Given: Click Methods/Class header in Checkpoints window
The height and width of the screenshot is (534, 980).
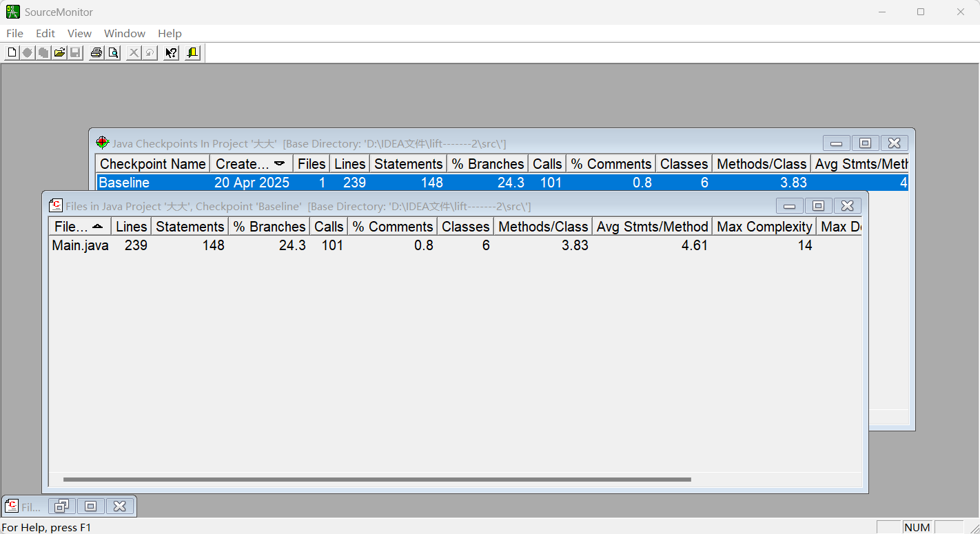Looking at the screenshot, I should [762, 164].
